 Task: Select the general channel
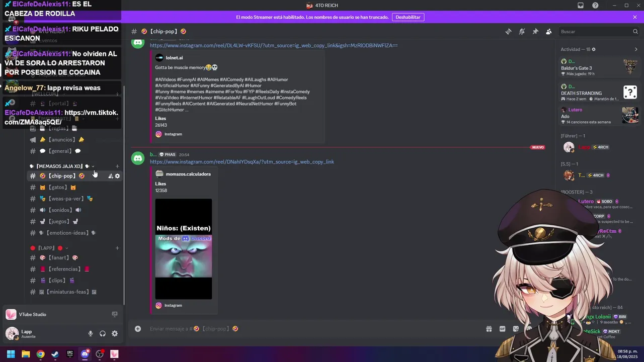click(74, 151)
